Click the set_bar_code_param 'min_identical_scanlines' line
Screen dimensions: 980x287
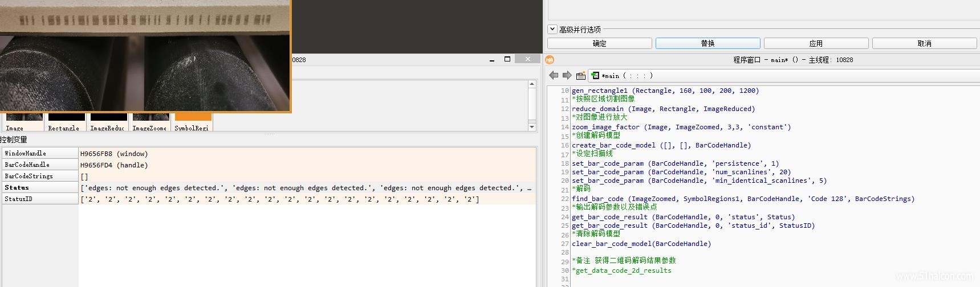[x=699, y=181]
